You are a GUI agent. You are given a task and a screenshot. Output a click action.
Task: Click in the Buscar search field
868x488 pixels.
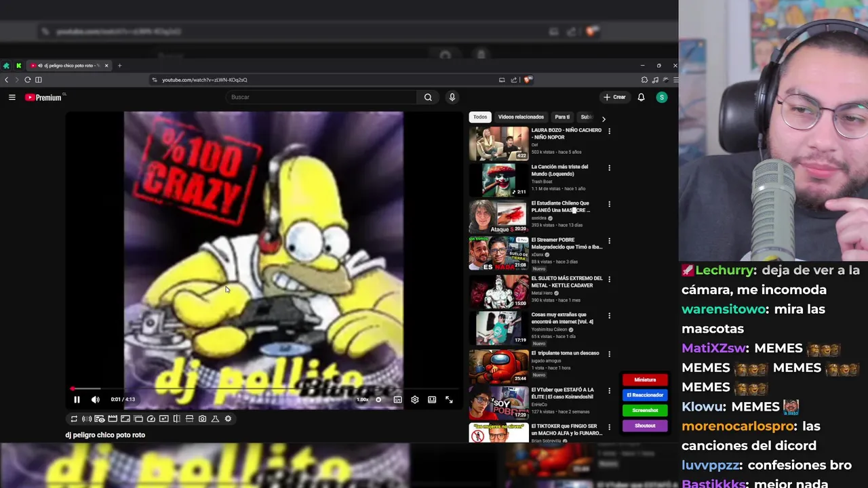click(x=322, y=98)
